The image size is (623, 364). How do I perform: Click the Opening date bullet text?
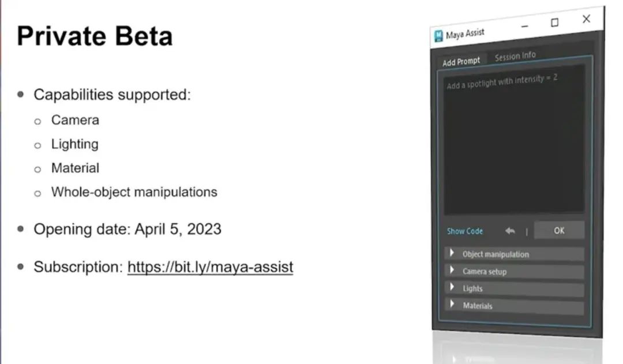pyautogui.click(x=127, y=229)
